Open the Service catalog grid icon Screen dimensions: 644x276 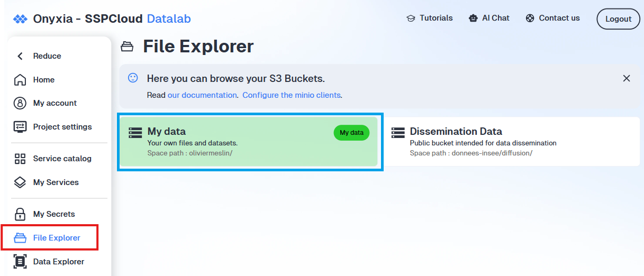point(20,159)
